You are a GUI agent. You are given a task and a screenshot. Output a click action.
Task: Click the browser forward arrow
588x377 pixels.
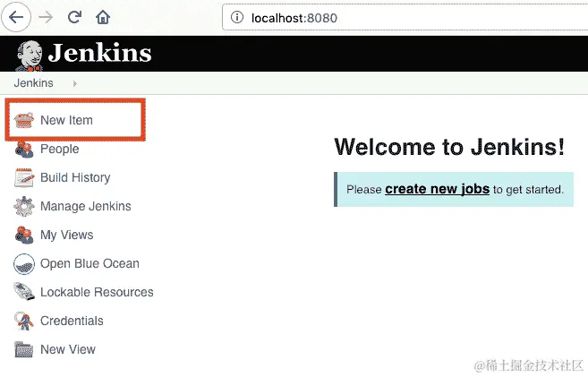click(x=46, y=17)
